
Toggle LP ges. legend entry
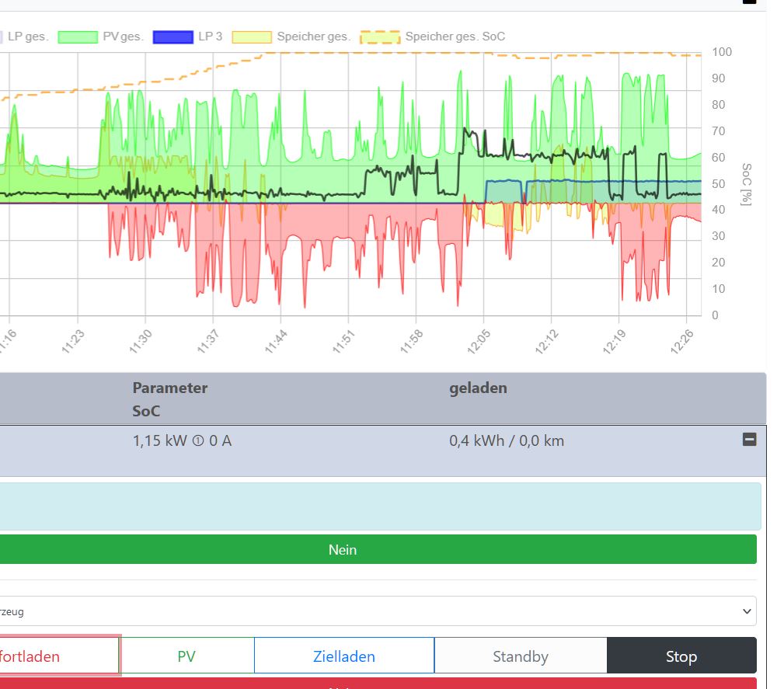click(25, 37)
